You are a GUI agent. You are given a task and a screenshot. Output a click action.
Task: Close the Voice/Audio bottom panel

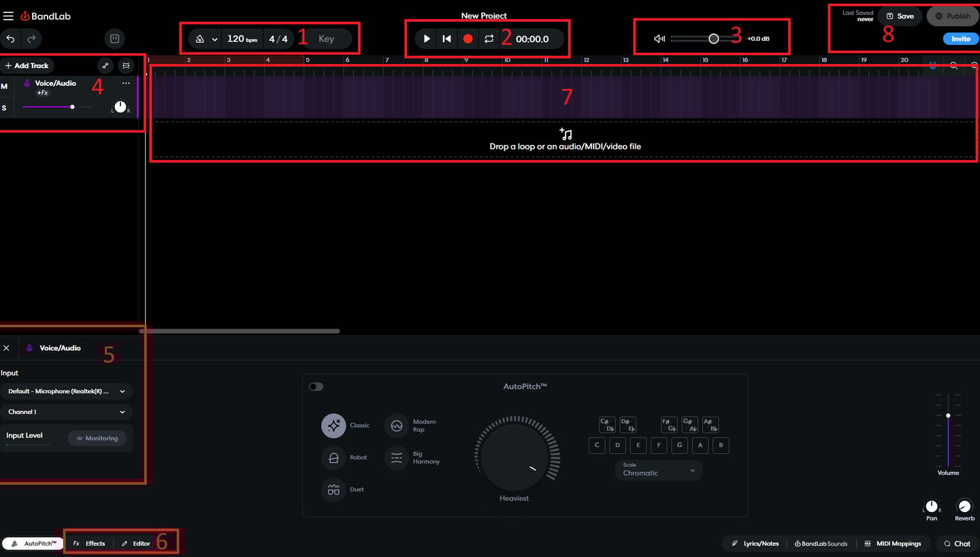pyautogui.click(x=6, y=348)
